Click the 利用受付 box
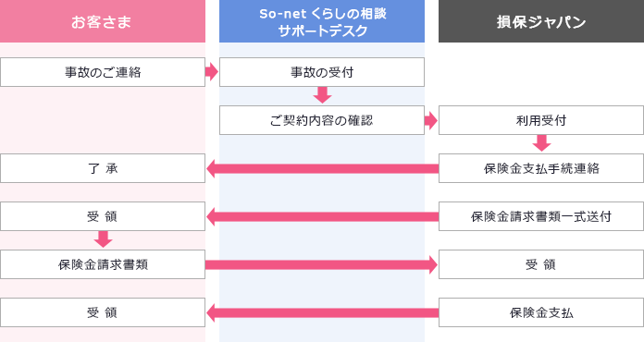The width and height of the screenshot is (644, 342). pos(541,120)
